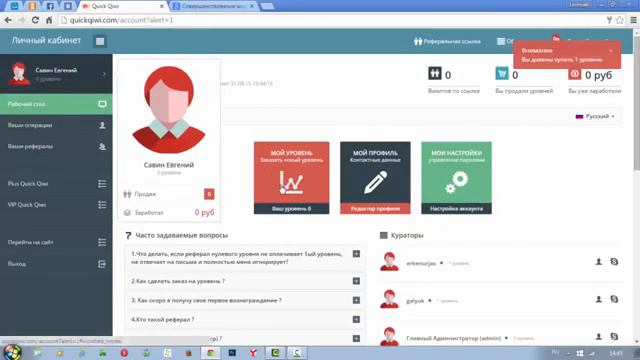Click the large profile avatar image
This screenshot has width=640, height=360.
pyautogui.click(x=169, y=109)
